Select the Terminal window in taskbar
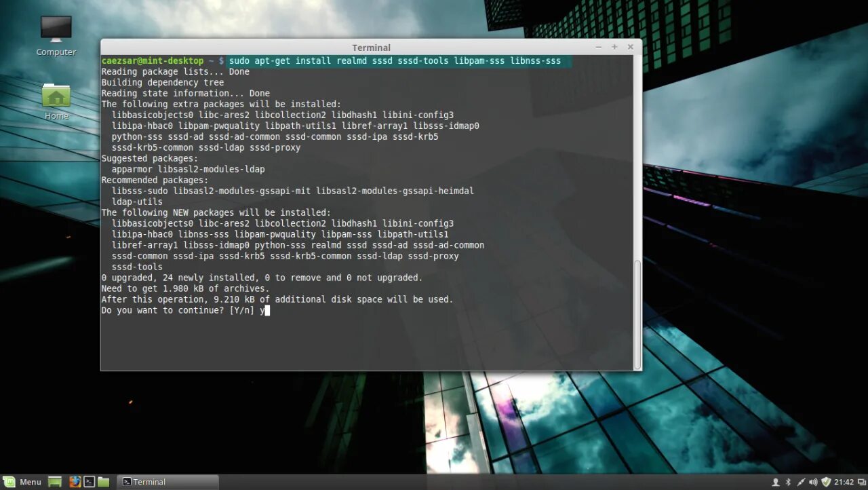Screen dimensions: 868x490 tap(167, 482)
